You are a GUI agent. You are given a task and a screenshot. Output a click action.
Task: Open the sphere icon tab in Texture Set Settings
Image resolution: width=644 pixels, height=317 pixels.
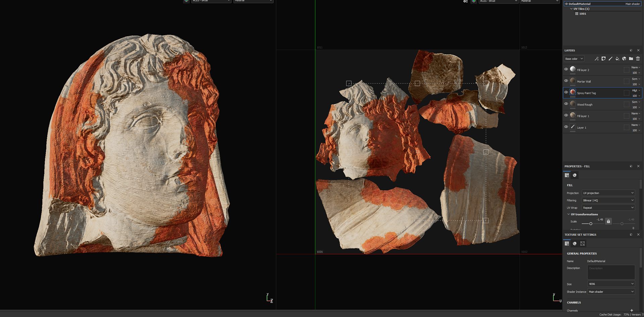coord(575,244)
